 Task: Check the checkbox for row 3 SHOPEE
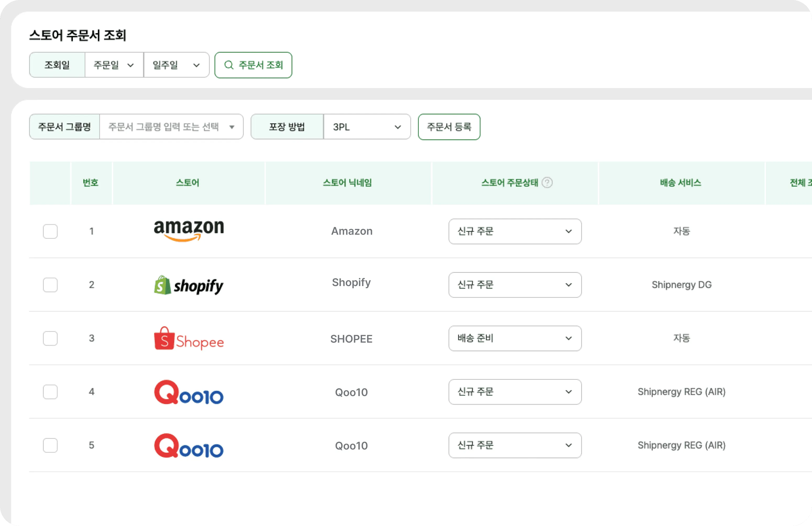(50, 338)
